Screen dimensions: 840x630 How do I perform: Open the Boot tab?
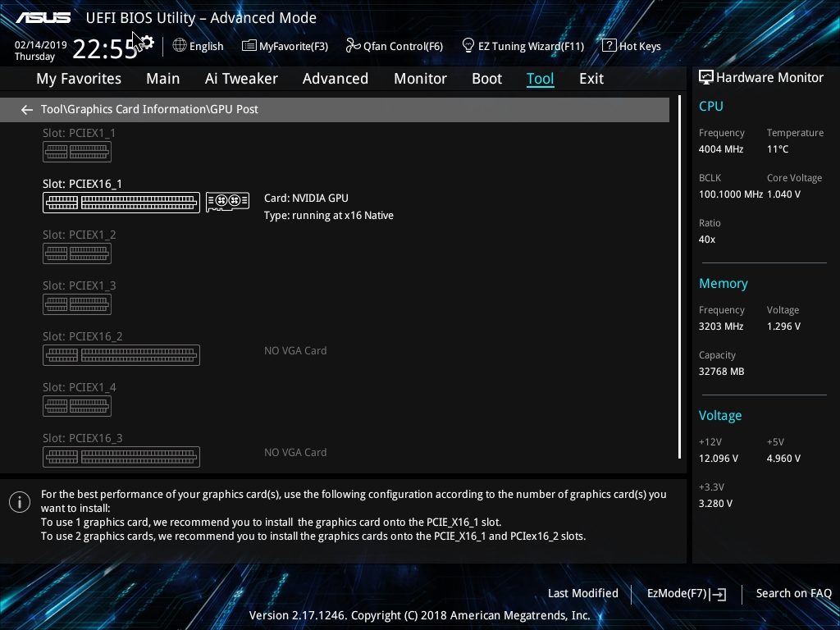tap(487, 79)
